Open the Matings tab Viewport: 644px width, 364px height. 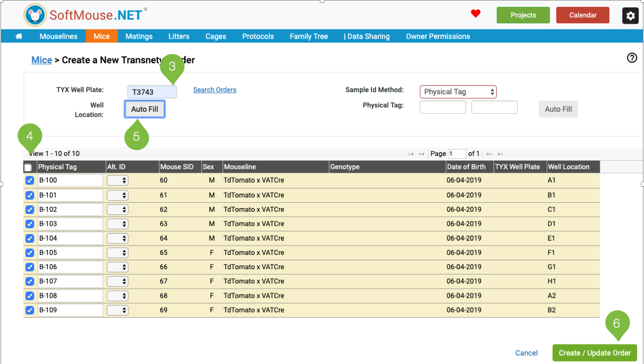tap(139, 36)
